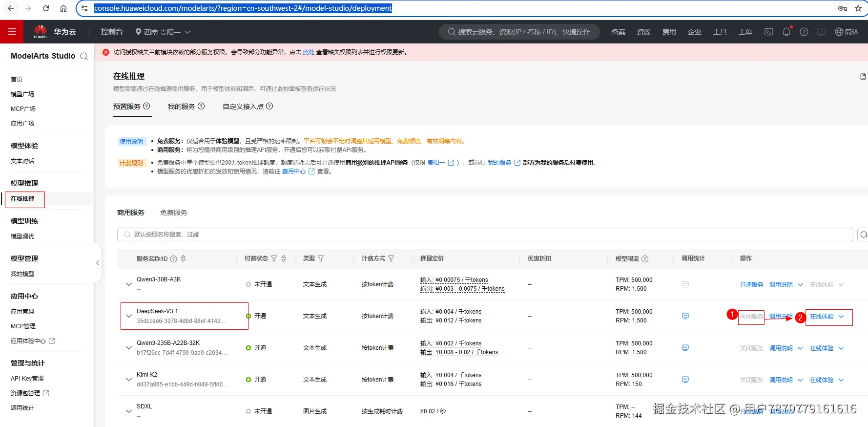Viewport: 868px width, 427px height.
Task: Open 我的服务 link in billing rules
Action: pyautogui.click(x=499, y=163)
